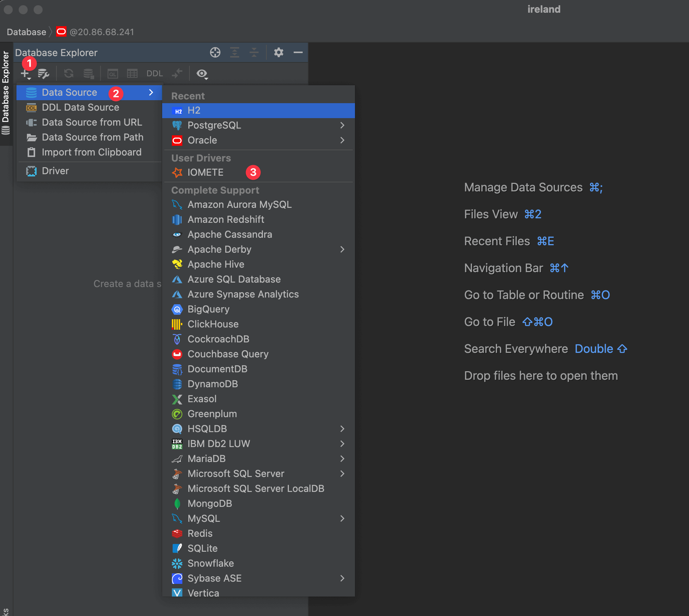The image size is (689, 616).
Task: Select the Sybase ASE entry
Action: [259, 578]
